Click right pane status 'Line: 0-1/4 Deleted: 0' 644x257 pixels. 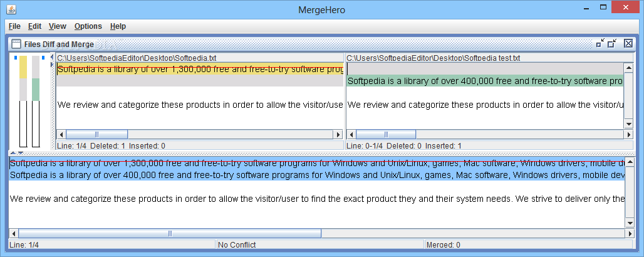489,145
